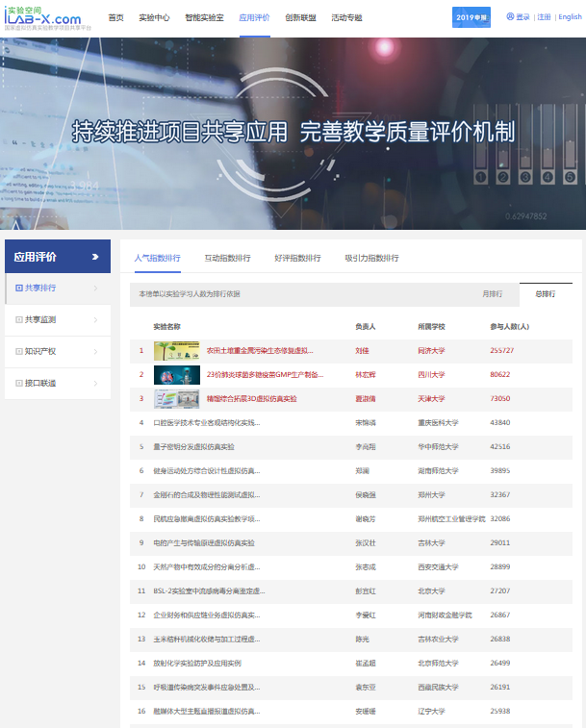Click the 接口联通 sidebar icon
This screenshot has height=728, width=586.
[19, 383]
